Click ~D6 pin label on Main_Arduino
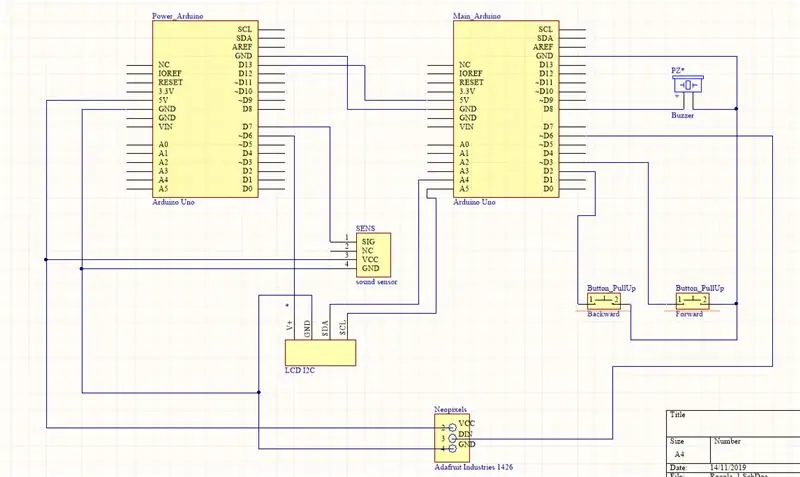 click(x=546, y=136)
